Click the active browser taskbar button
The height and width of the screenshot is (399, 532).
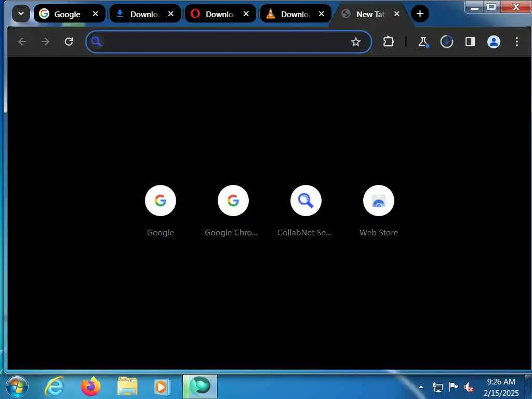click(x=200, y=387)
